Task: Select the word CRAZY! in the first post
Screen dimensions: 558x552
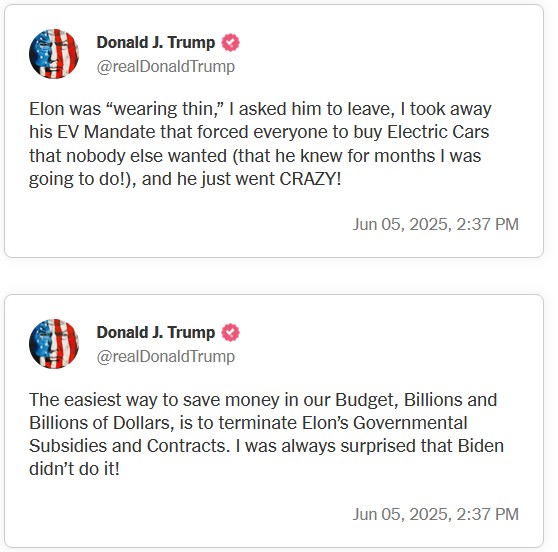Action: point(310,179)
